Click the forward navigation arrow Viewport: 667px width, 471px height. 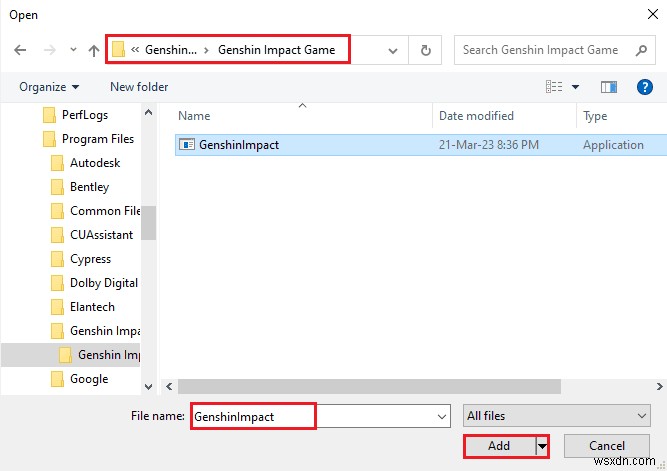click(49, 50)
